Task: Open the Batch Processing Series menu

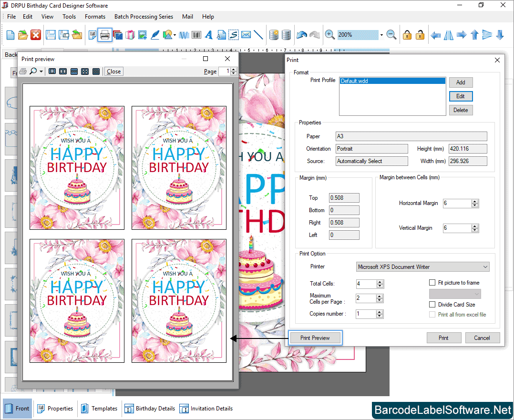Action: (144, 16)
